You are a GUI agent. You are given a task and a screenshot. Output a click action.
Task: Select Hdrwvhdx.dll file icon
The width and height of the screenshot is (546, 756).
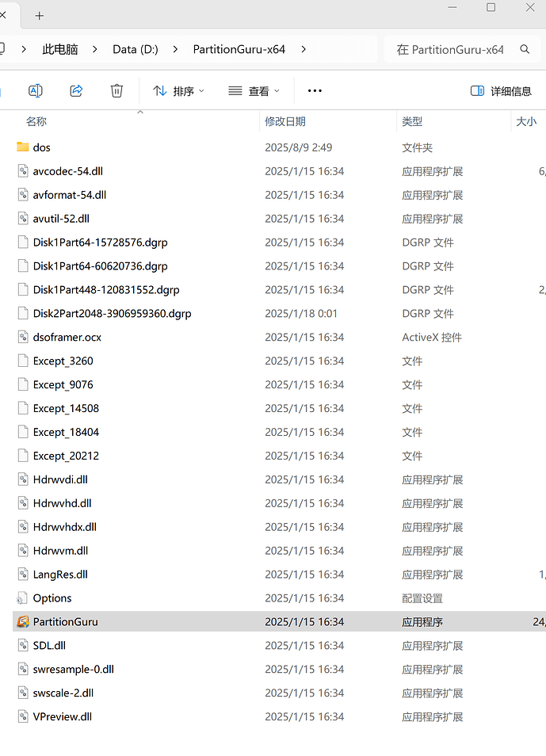click(x=23, y=526)
